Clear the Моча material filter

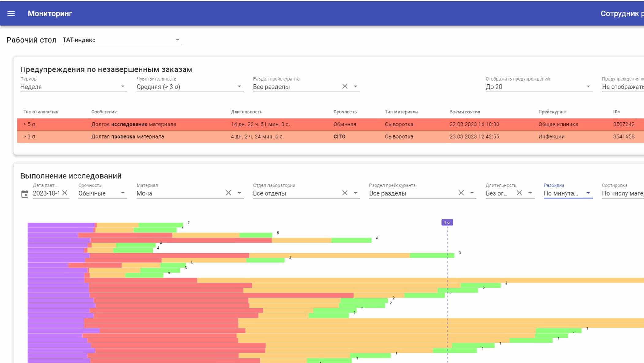(228, 193)
